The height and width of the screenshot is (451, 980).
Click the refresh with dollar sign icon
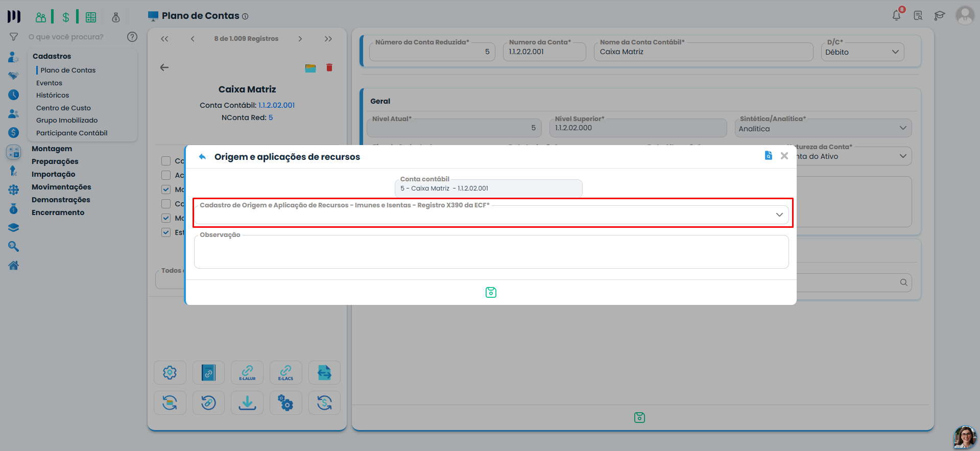click(x=324, y=403)
